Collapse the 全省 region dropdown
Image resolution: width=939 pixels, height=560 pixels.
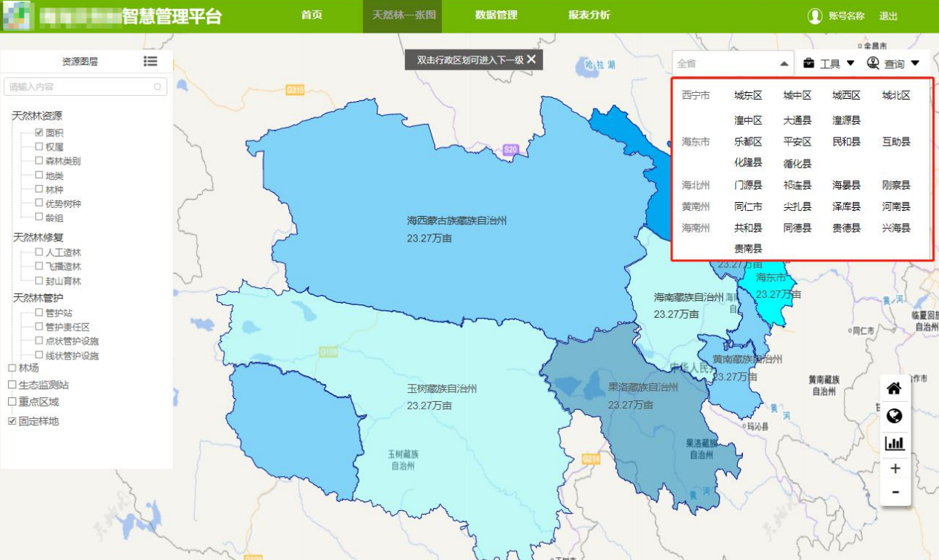784,65
